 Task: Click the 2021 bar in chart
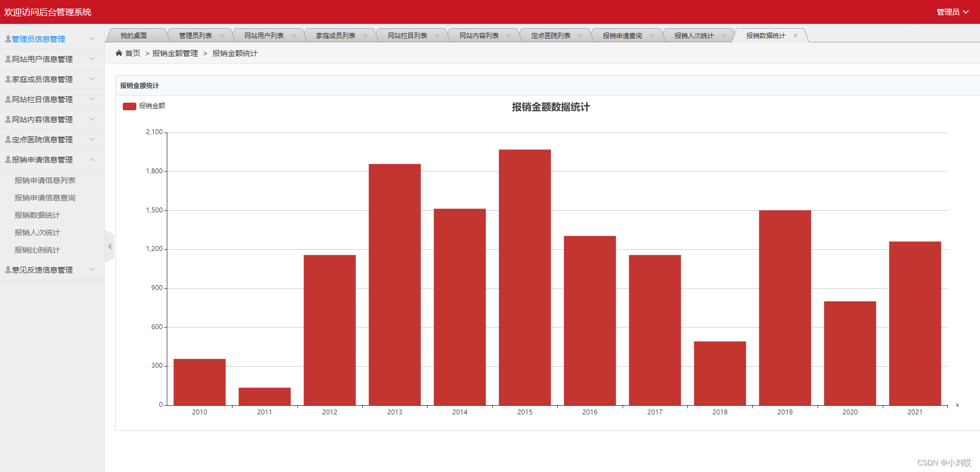click(915, 323)
